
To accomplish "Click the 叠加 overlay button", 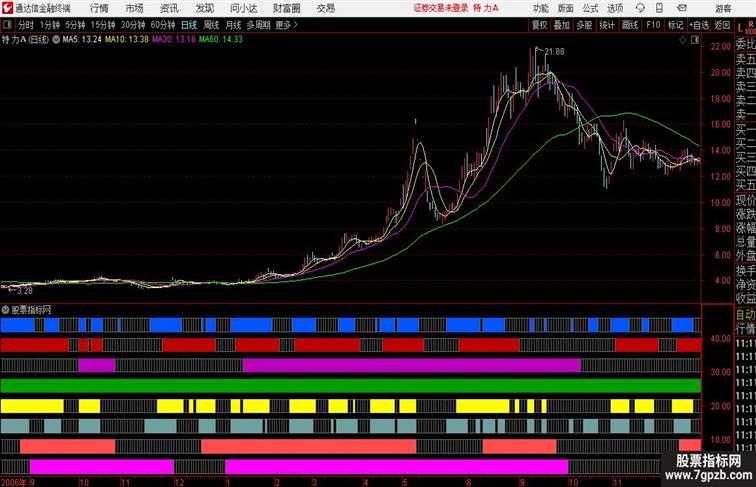I will click(562, 25).
